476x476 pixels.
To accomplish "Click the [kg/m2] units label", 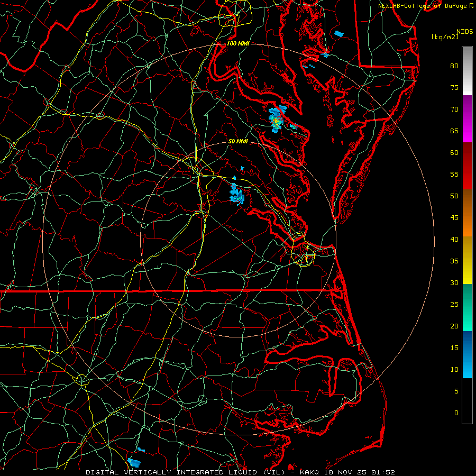I will [x=445, y=36].
